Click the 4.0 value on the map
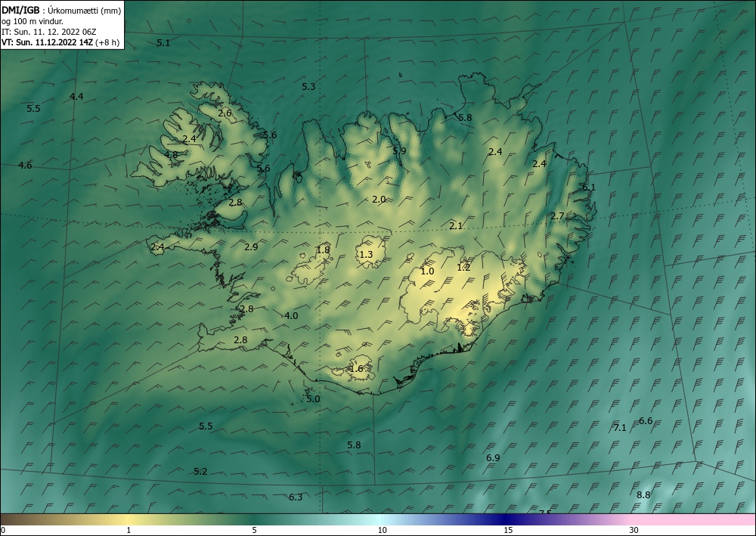The width and height of the screenshot is (756, 536). tap(291, 316)
